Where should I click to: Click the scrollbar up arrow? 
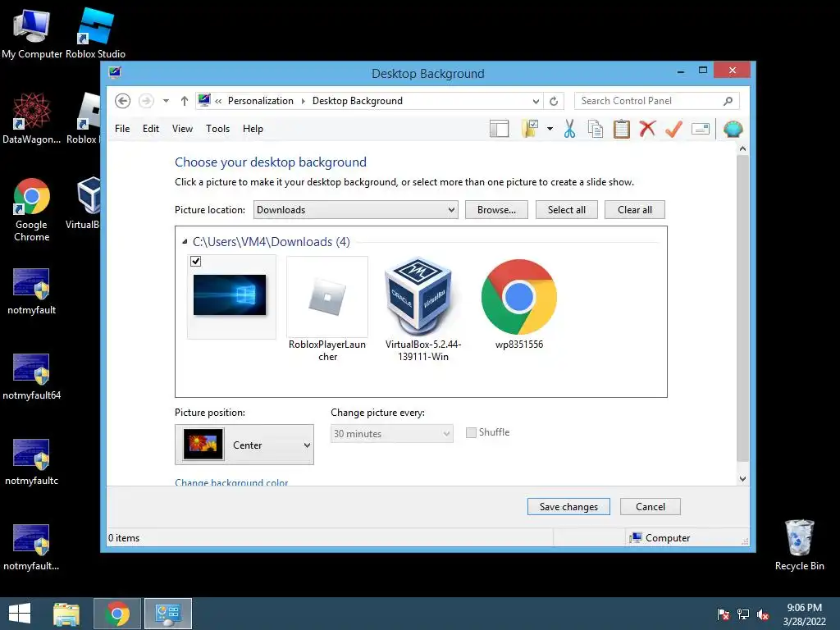(742, 148)
